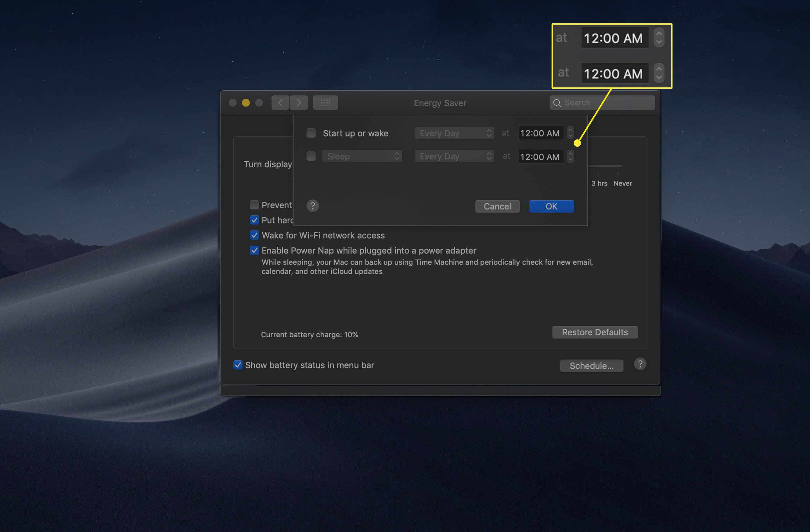Screen dimensions: 810x532
Task: Toggle Show battery status in menu bar
Action: (x=238, y=365)
